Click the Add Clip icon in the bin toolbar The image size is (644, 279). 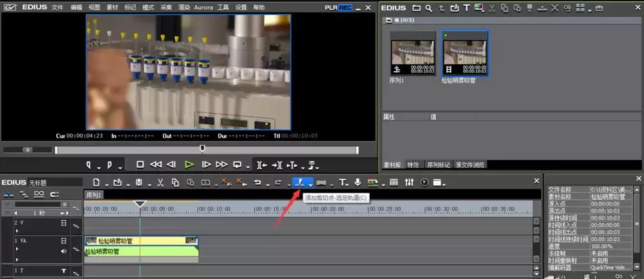pos(455,8)
